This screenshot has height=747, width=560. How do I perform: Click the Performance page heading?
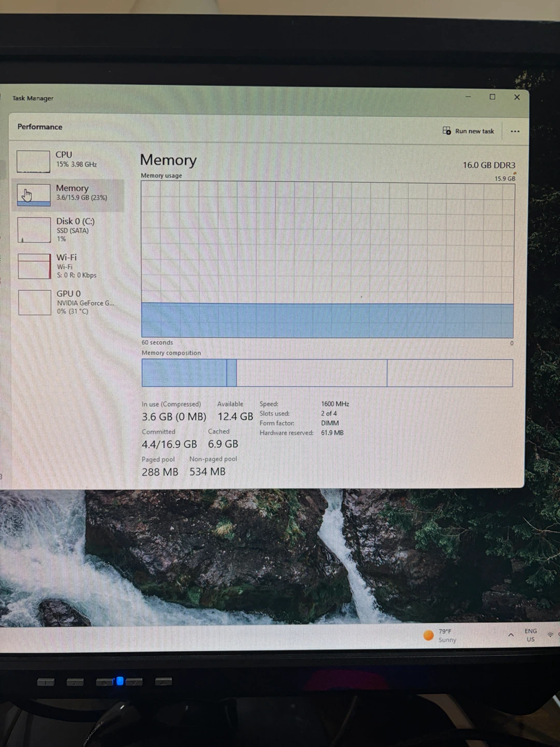coord(40,127)
